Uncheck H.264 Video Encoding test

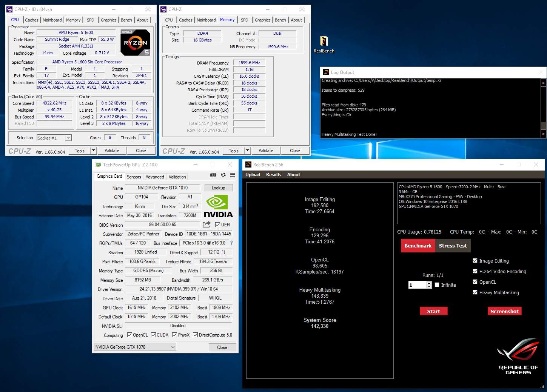coord(475,271)
